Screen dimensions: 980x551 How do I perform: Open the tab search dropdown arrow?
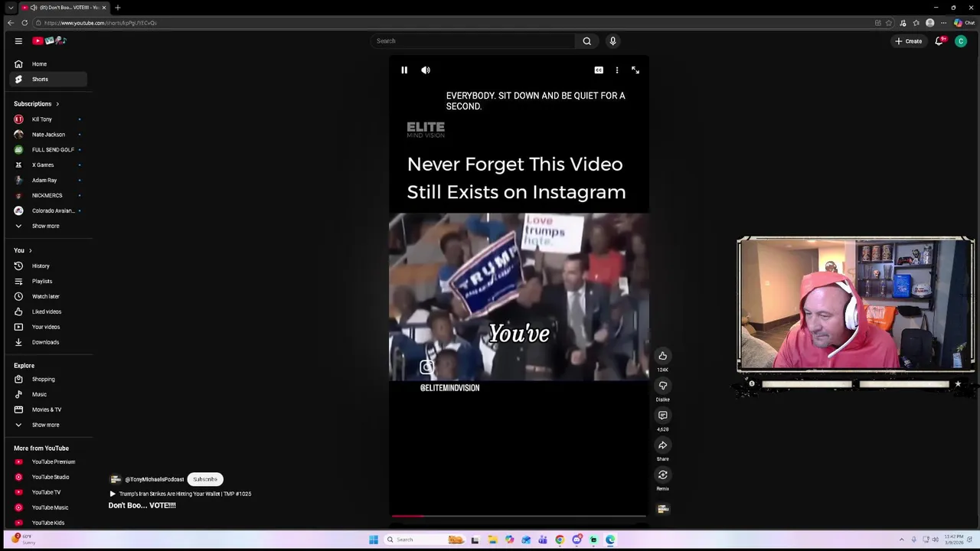11,8
